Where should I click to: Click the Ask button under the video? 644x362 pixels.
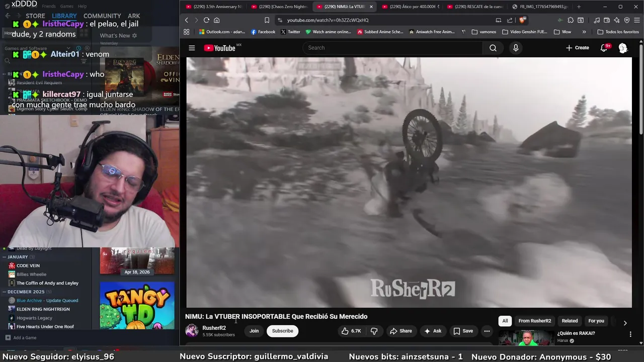(433, 331)
